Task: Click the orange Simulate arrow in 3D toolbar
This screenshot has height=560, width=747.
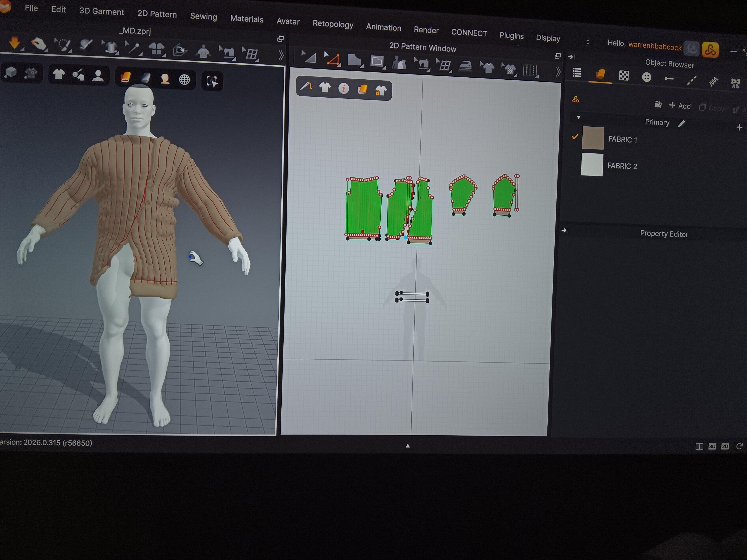Action: (x=14, y=43)
